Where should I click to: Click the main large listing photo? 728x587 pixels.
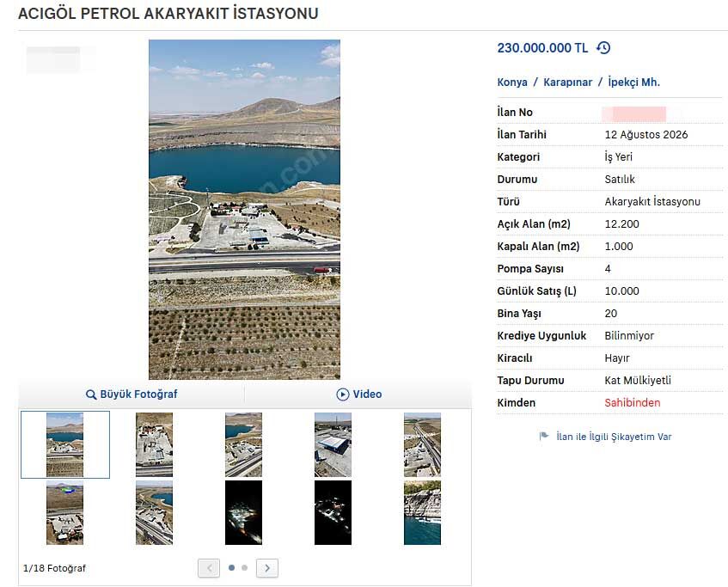244,210
